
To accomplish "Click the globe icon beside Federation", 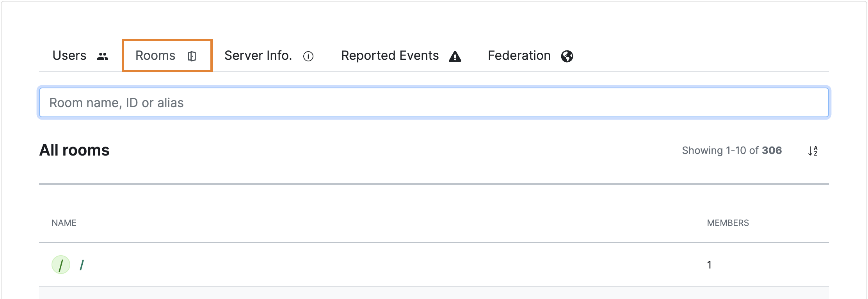I will 567,56.
